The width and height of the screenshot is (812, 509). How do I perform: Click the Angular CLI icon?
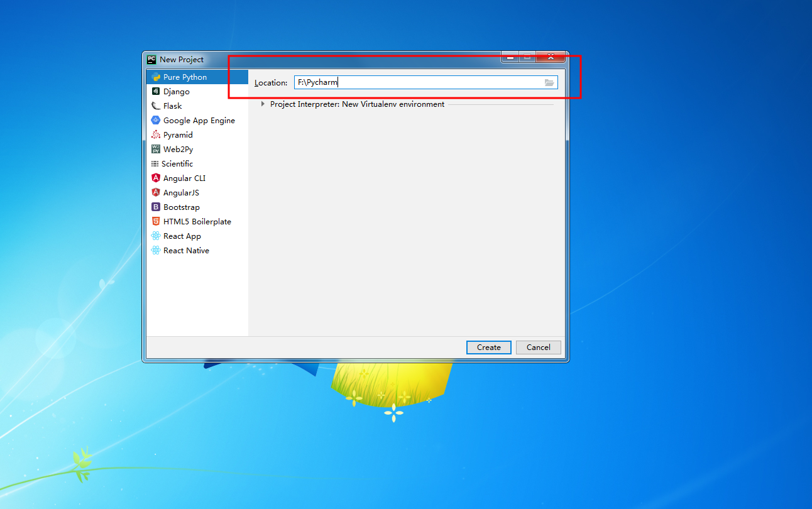(x=156, y=178)
